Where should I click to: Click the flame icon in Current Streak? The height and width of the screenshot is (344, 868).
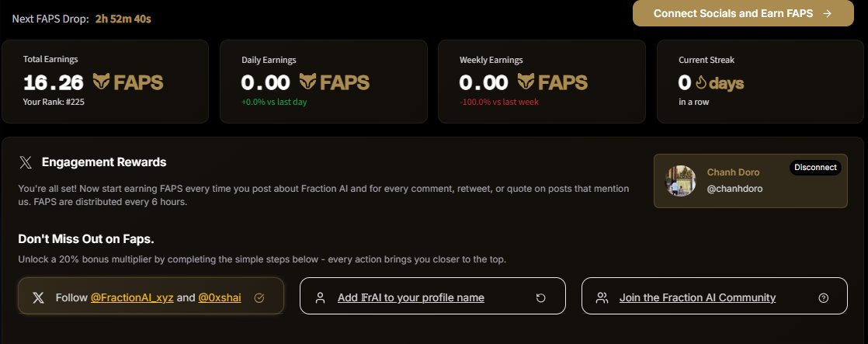tap(701, 83)
